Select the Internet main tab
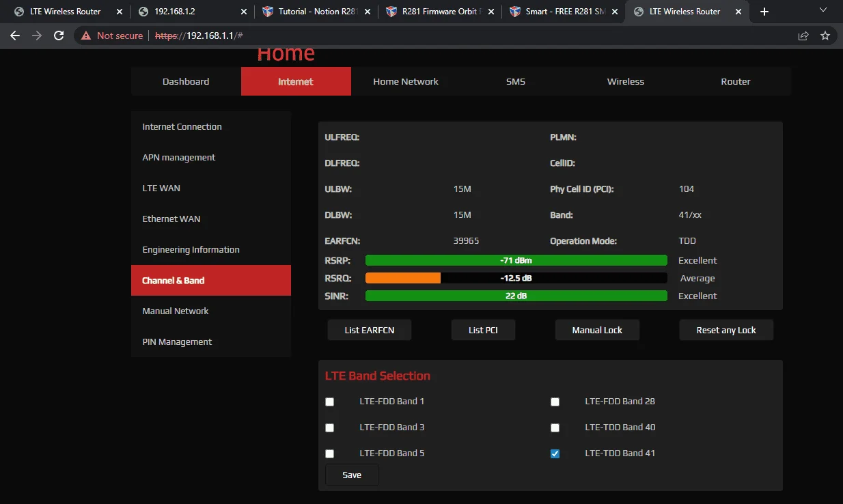Image resolution: width=843 pixels, height=504 pixels. tap(296, 81)
